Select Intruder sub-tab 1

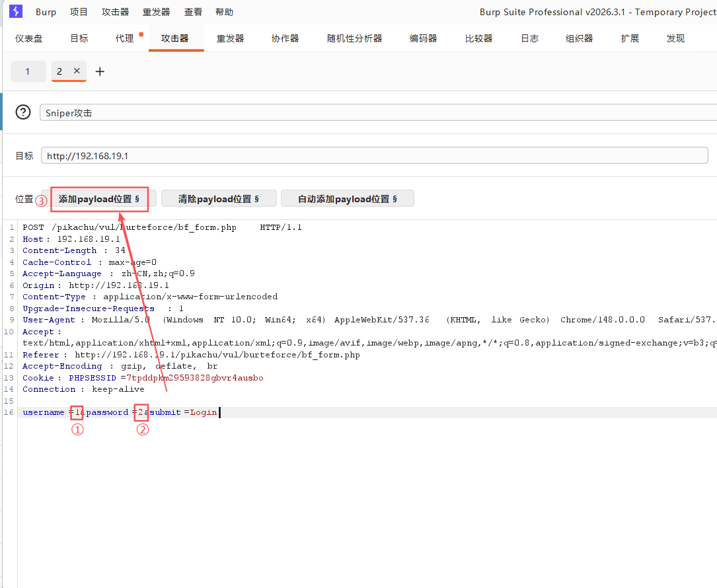coord(28,71)
